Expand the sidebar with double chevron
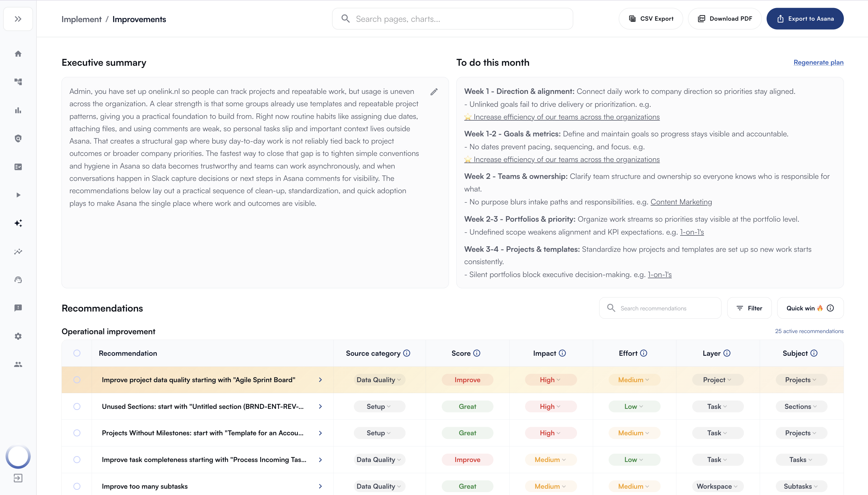 [x=18, y=19]
